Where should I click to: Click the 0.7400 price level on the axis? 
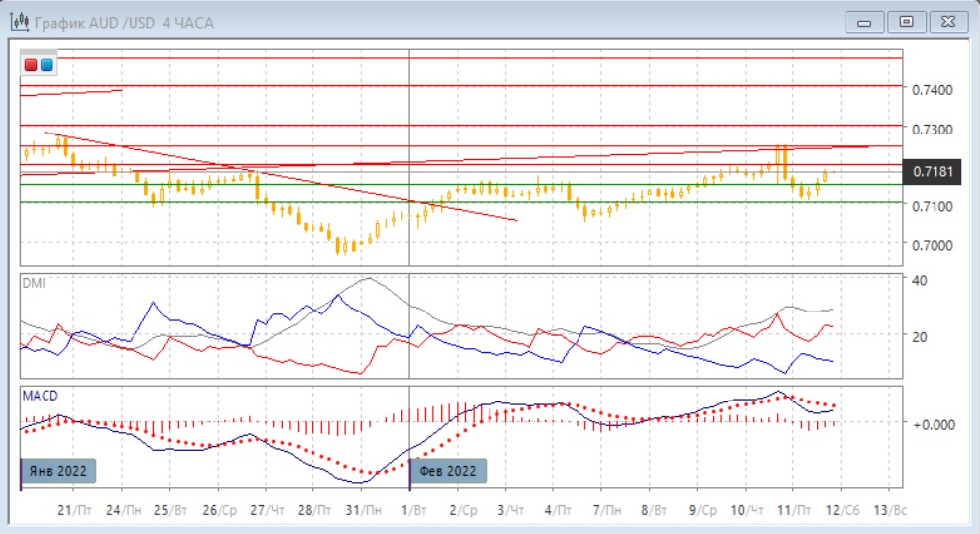(x=932, y=90)
